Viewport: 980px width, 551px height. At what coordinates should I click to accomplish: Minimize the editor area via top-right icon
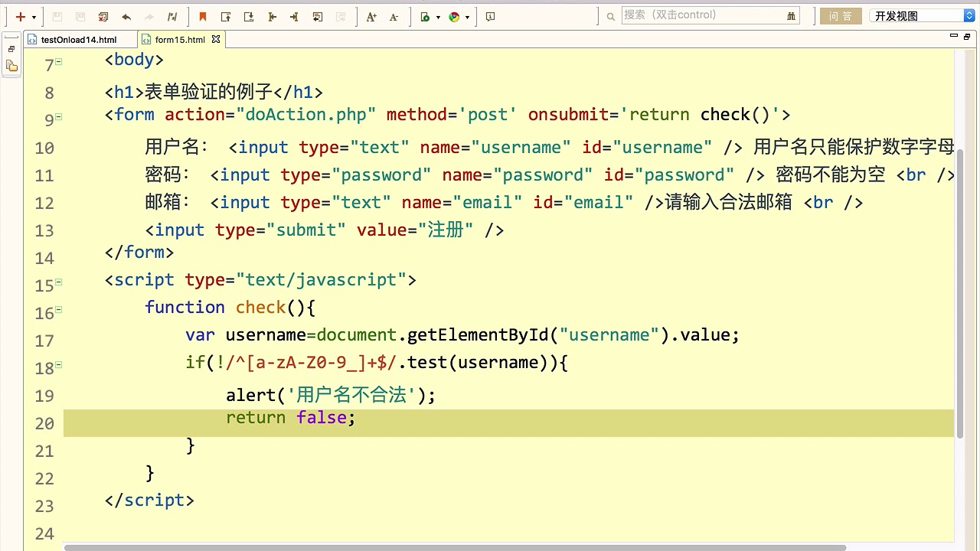pos(954,36)
